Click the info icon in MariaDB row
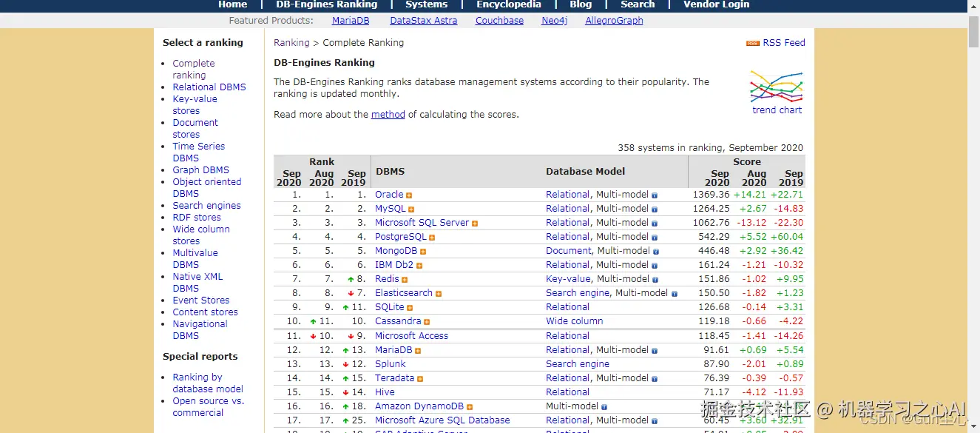Viewport: 980px width, 433px height. click(655, 351)
